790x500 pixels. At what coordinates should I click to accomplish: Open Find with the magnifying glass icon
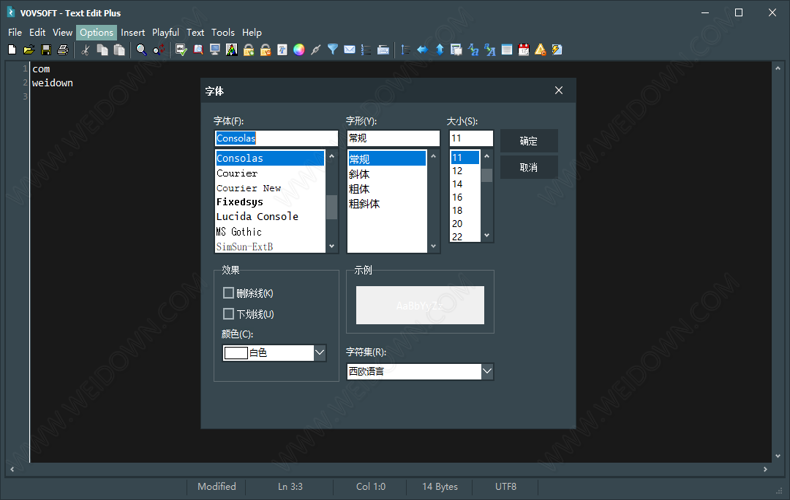pyautogui.click(x=142, y=49)
